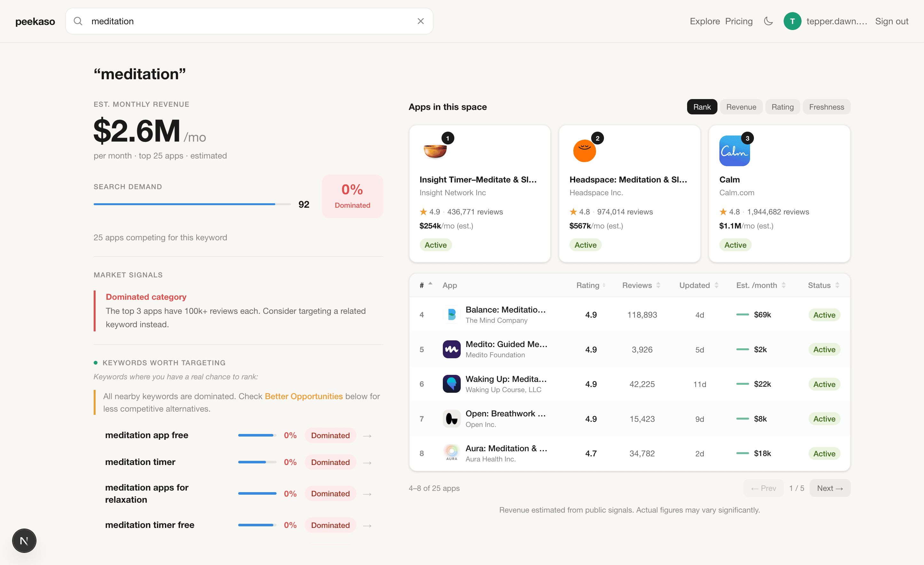Go to Next page of apps
Screen dimensions: 924x565
829,488
